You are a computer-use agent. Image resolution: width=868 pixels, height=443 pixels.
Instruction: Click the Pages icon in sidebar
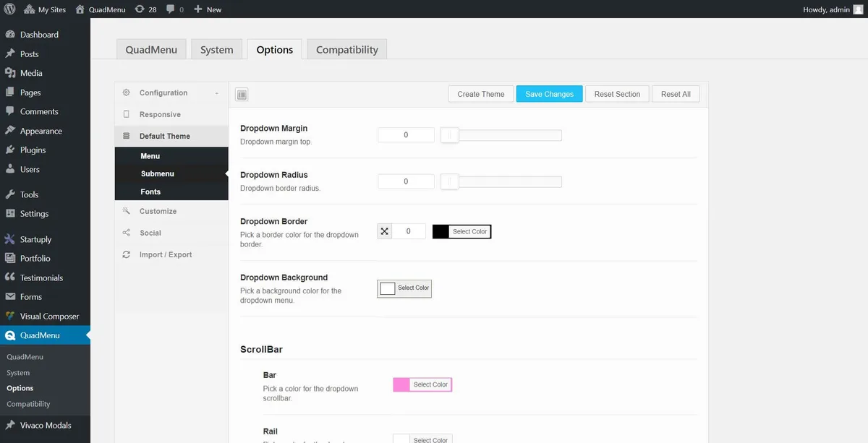pyautogui.click(x=10, y=93)
